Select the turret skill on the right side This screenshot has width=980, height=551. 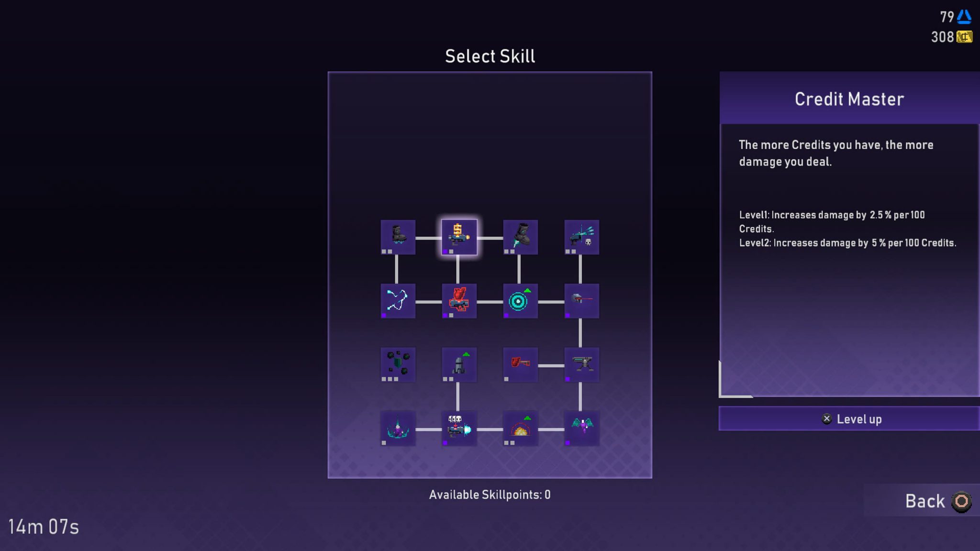pyautogui.click(x=581, y=364)
